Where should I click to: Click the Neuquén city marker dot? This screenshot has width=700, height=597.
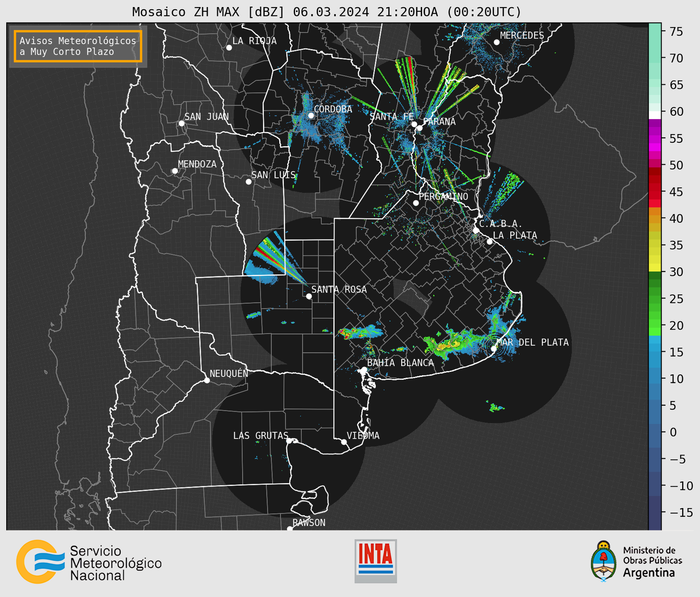tap(207, 380)
